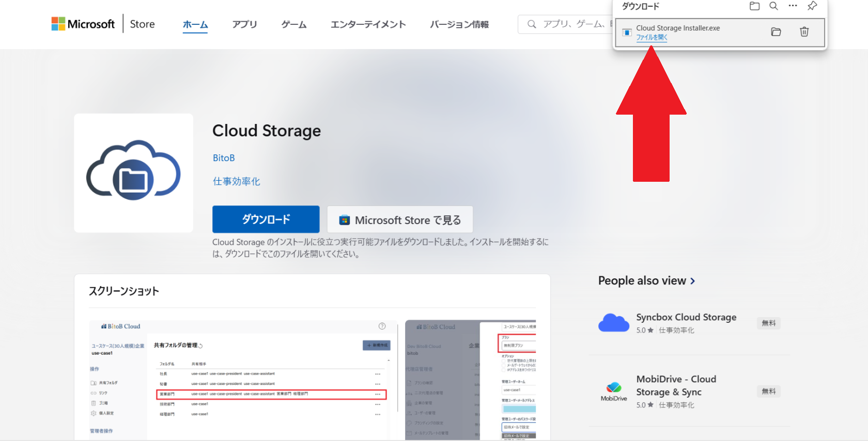Open the アプリ menu
This screenshot has width=868, height=441.
[x=244, y=24]
